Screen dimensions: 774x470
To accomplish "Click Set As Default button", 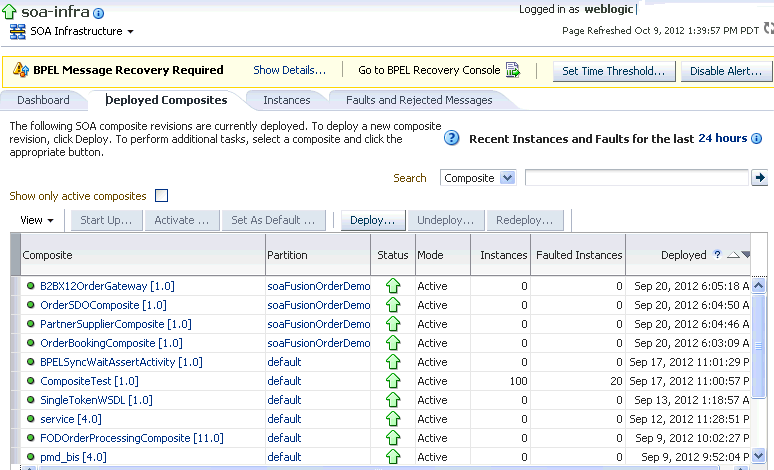I will (x=273, y=220).
